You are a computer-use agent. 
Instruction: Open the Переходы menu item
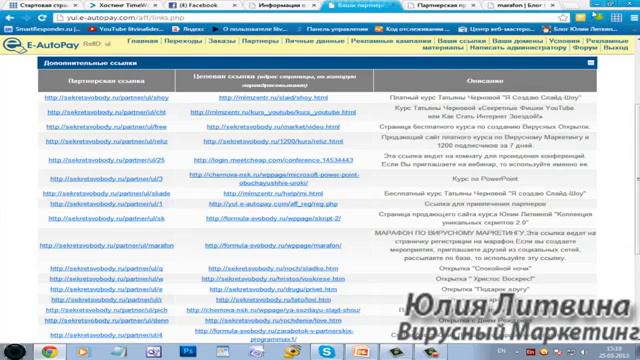183,41
